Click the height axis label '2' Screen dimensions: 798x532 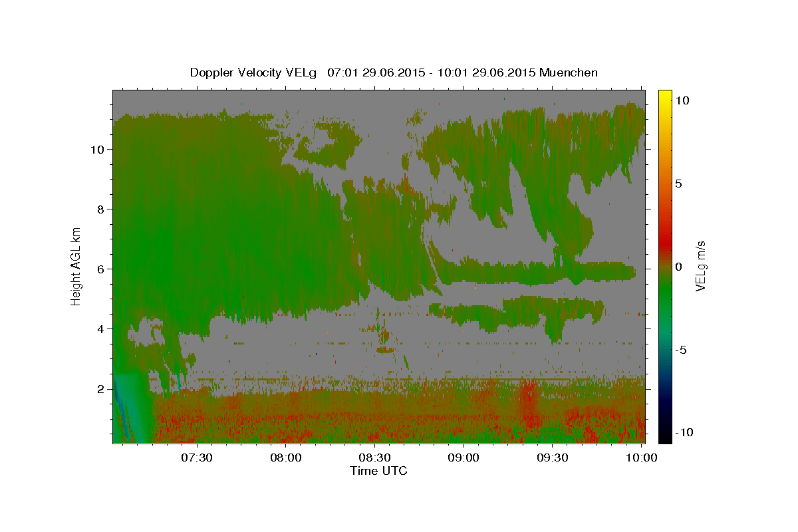pos(101,389)
